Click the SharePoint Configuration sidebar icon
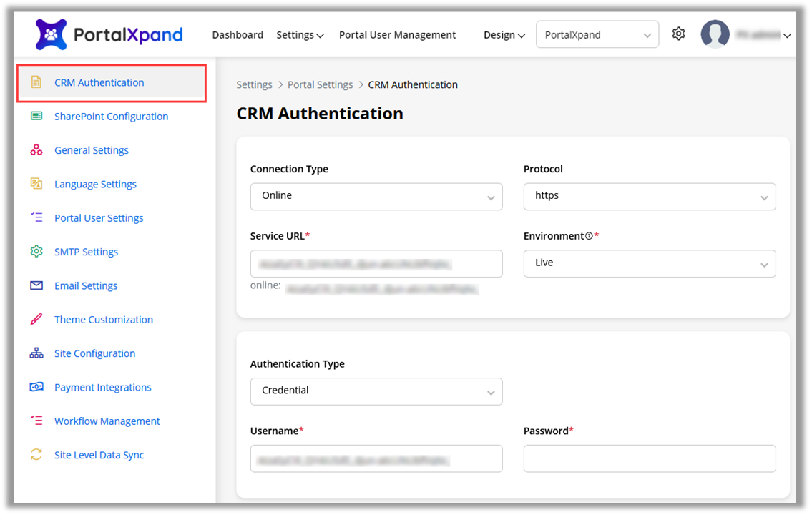The image size is (812, 515). pyautogui.click(x=36, y=116)
